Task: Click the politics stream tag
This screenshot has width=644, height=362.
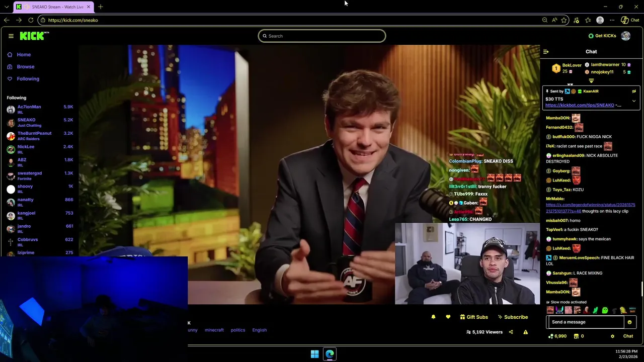Action: (238, 330)
